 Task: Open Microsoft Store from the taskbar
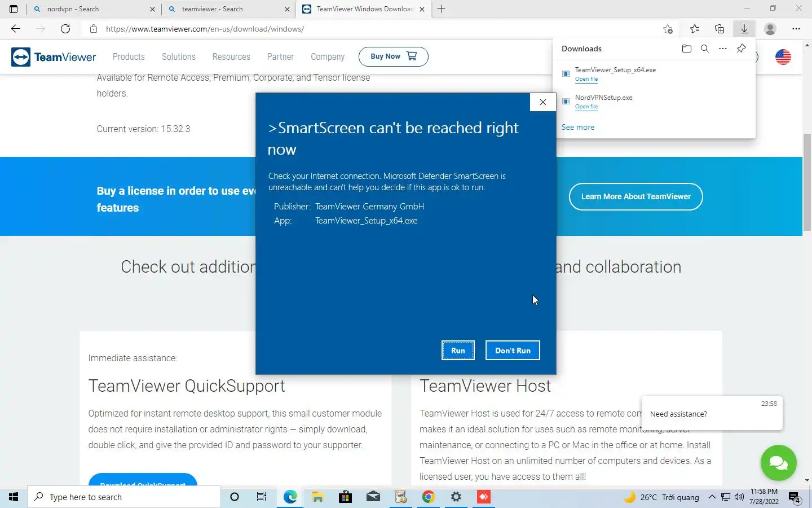point(345,497)
